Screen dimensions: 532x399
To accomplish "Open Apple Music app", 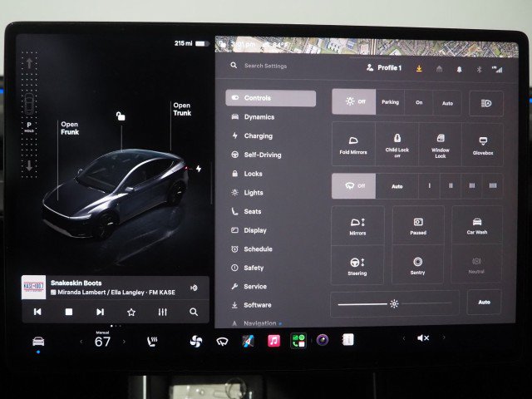I will 273,340.
